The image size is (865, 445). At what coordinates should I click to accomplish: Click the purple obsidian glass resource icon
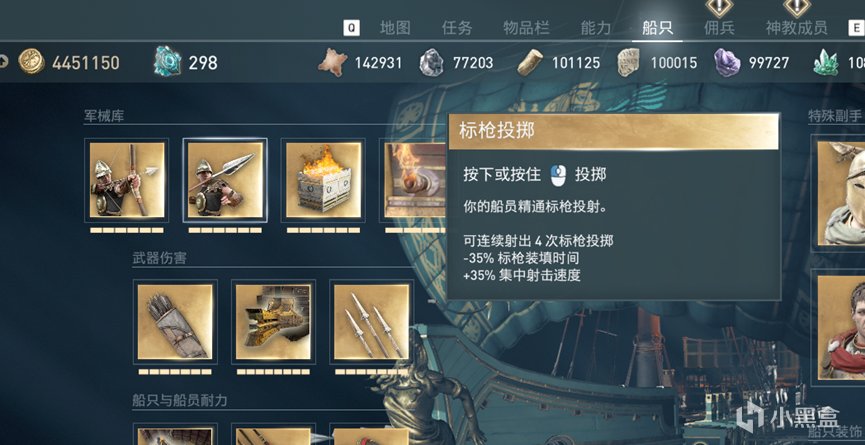tap(727, 62)
